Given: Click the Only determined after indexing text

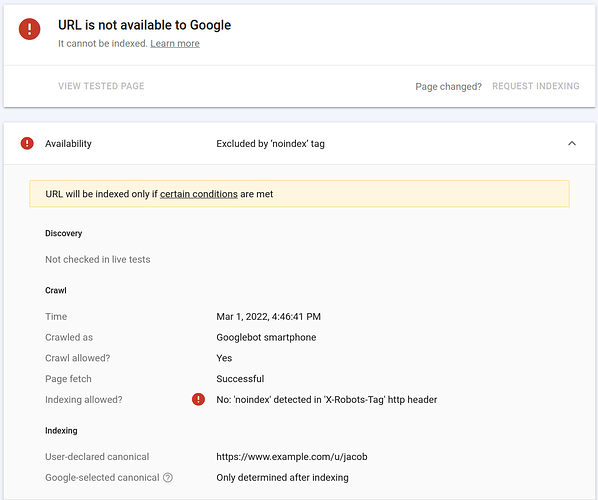Looking at the screenshot, I should [x=282, y=478].
